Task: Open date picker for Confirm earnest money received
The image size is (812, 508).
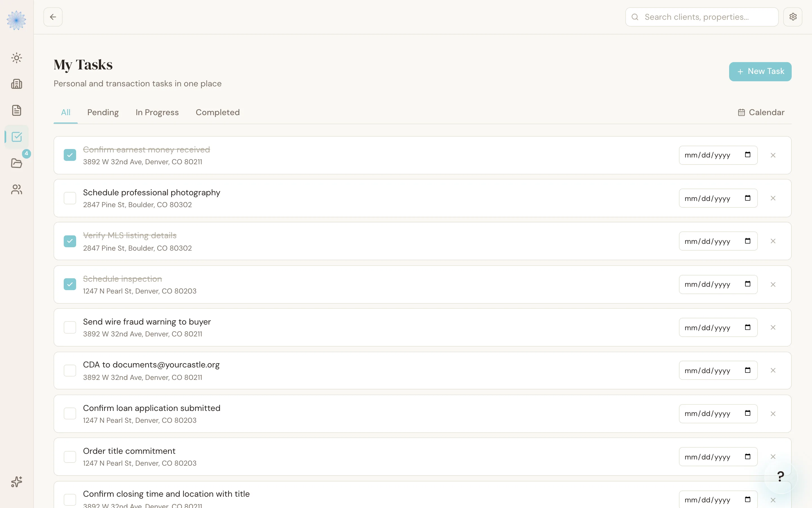Action: click(748, 155)
